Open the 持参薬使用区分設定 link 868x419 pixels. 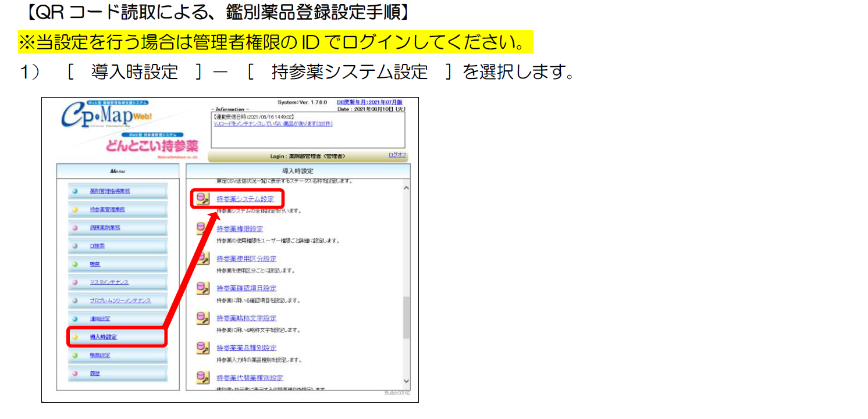point(246,259)
